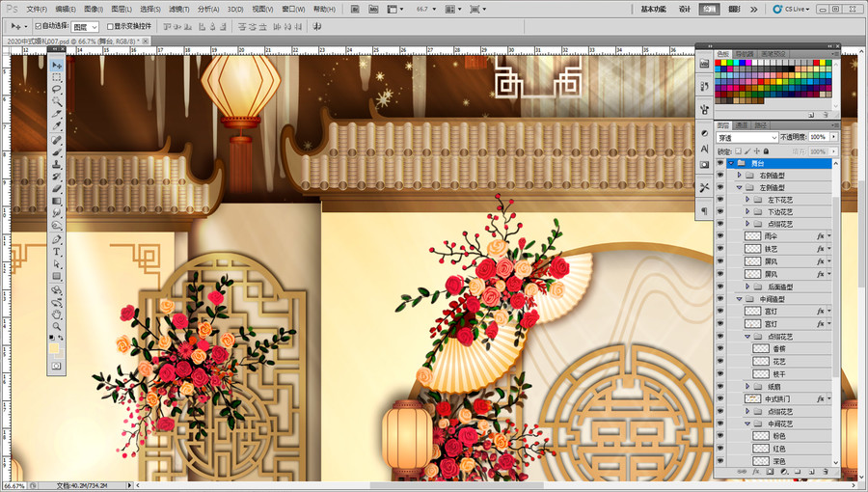Pick the red swatch in the Swatches panel
Image resolution: width=868 pixels, height=492 pixels.
pos(719,63)
